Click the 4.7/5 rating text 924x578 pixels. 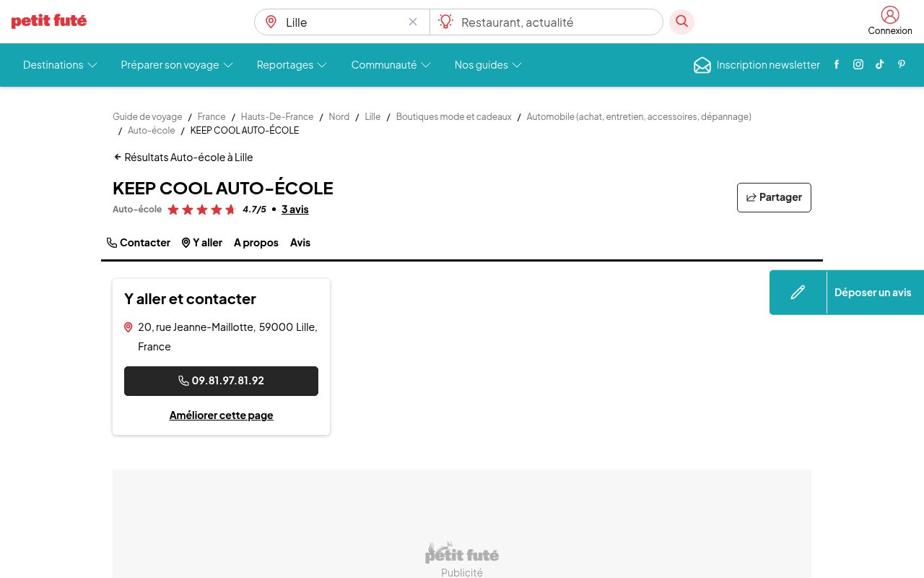pos(254,210)
